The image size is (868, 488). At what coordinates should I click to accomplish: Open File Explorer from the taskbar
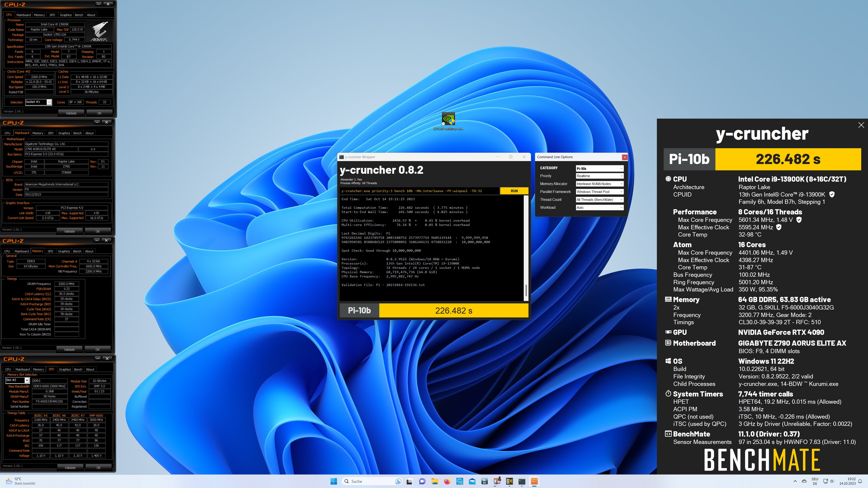pyautogui.click(x=435, y=481)
